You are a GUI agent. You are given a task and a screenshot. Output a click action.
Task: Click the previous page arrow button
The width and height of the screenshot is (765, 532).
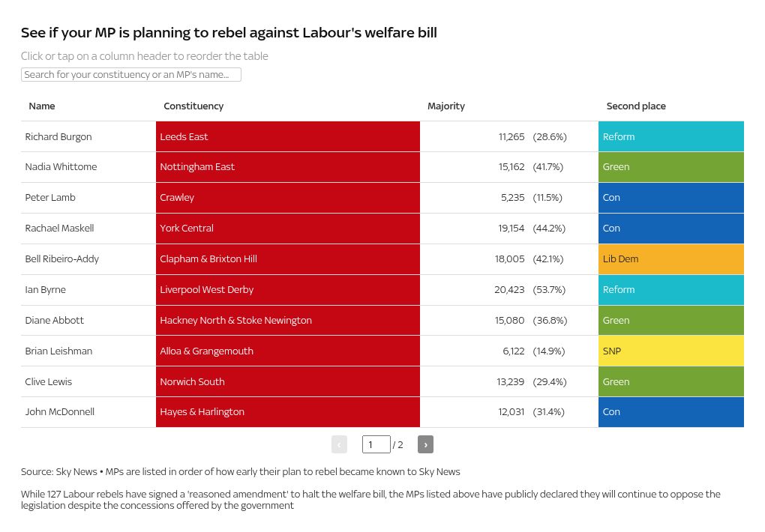click(x=339, y=444)
